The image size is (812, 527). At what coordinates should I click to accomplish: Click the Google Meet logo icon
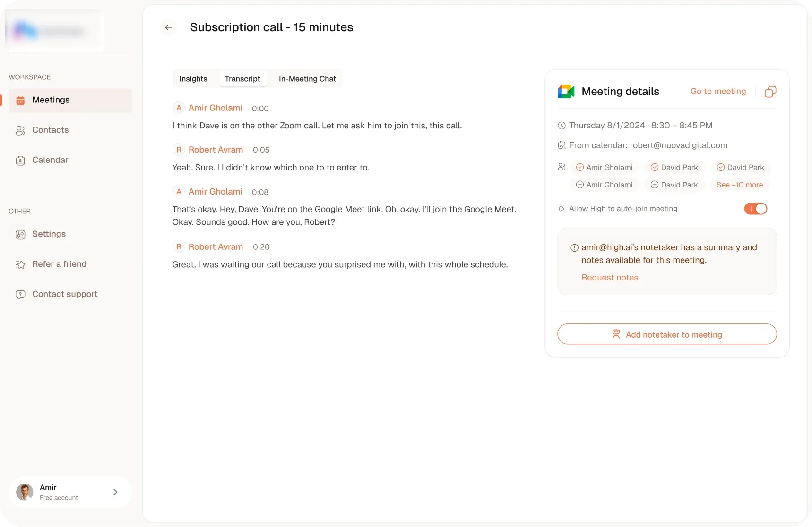(566, 92)
